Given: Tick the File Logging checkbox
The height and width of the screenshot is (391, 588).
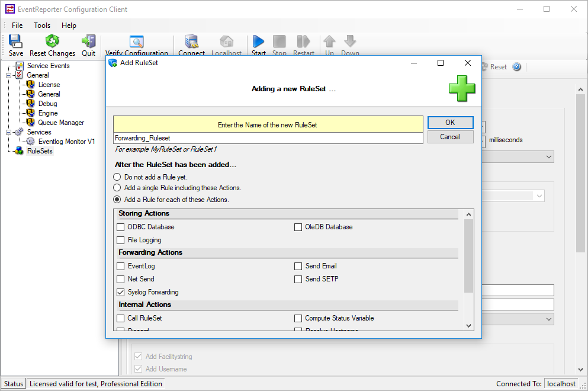Looking at the screenshot, I should point(120,240).
